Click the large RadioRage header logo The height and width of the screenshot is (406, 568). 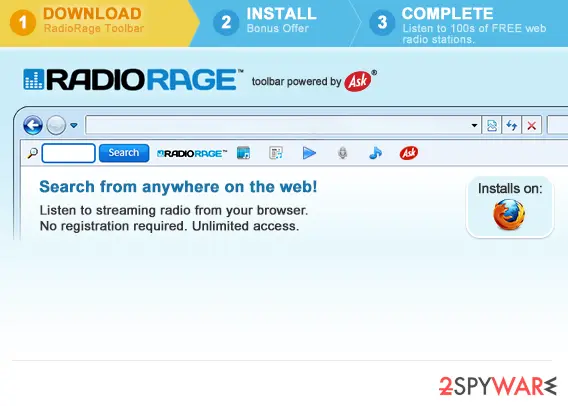point(133,79)
